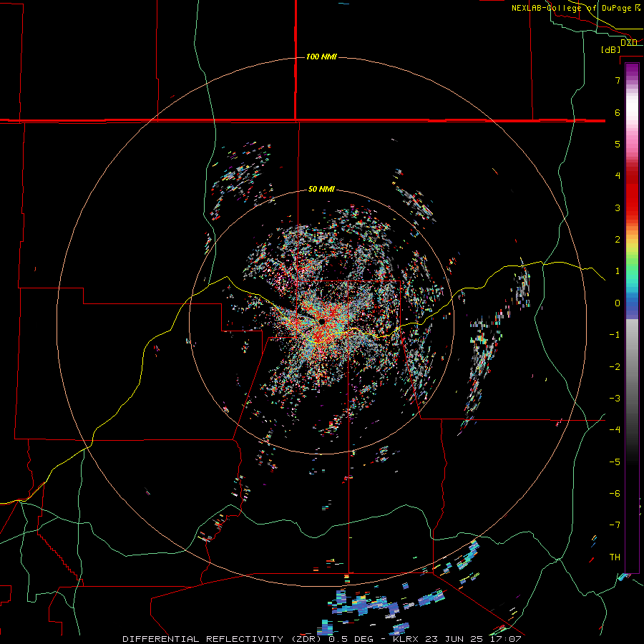
Task: Click the 4 value on the color scale
Action: pyautogui.click(x=618, y=176)
